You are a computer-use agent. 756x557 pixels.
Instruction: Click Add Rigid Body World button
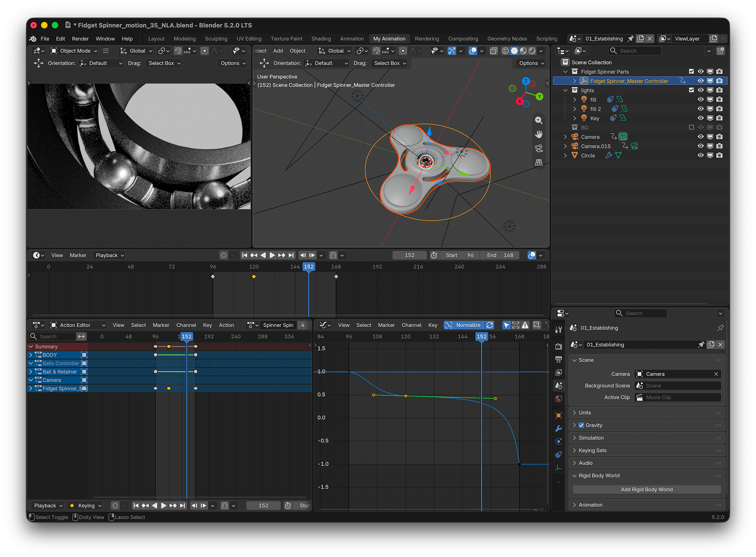(646, 489)
